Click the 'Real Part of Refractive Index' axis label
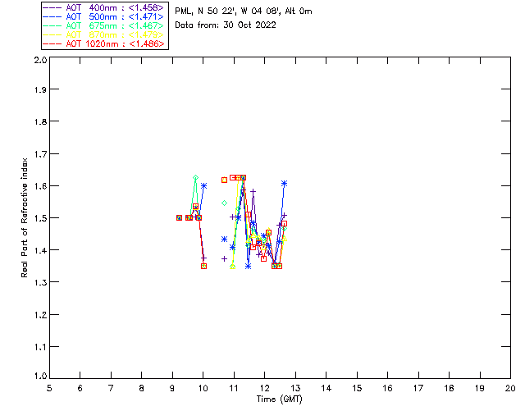The height and width of the screenshot is (420, 525). 25,217
